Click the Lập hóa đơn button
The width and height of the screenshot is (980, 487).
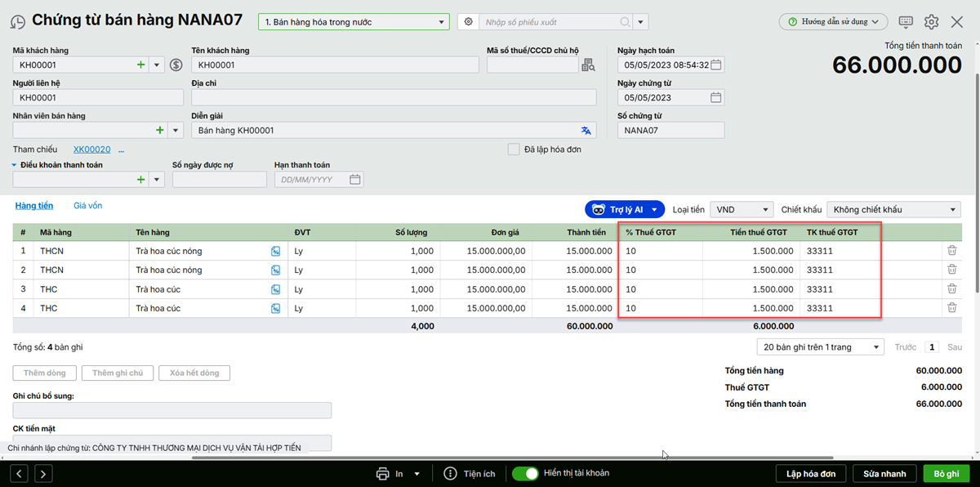pos(810,474)
